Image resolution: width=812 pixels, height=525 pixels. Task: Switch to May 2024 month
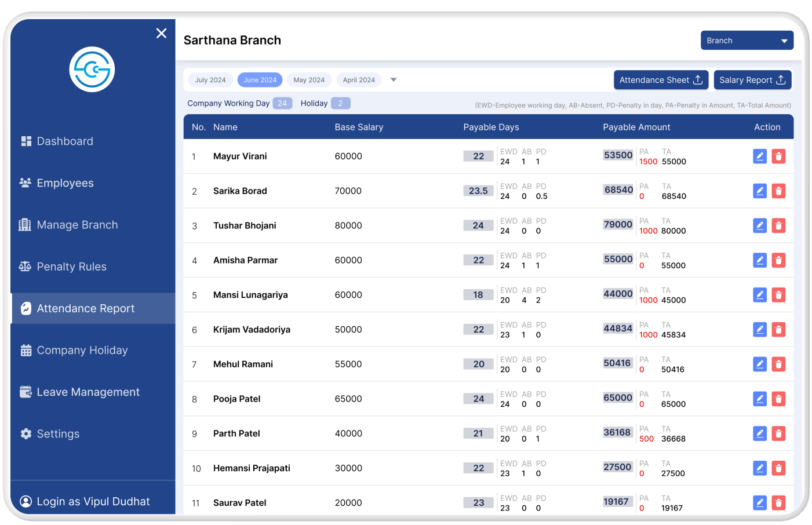click(309, 80)
